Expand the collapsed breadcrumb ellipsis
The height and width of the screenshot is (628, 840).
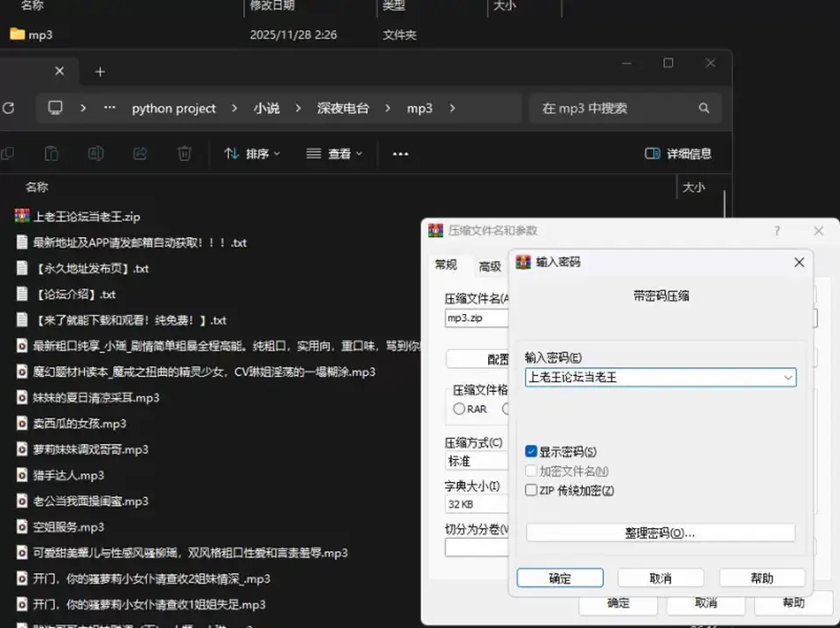(x=109, y=108)
